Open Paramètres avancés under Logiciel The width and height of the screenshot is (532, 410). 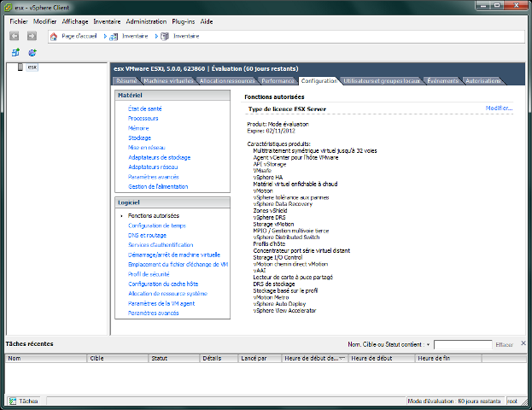tap(154, 313)
